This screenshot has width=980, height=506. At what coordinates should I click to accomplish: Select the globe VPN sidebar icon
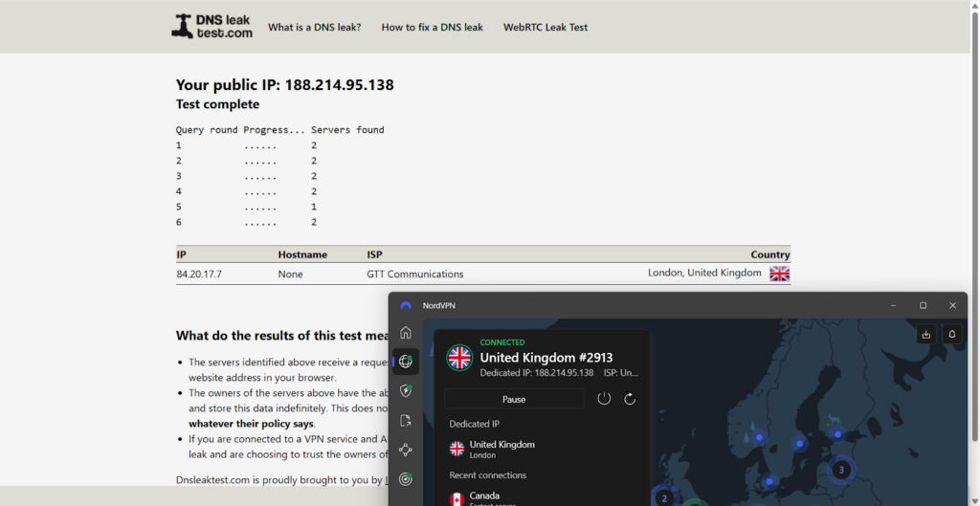tap(406, 362)
